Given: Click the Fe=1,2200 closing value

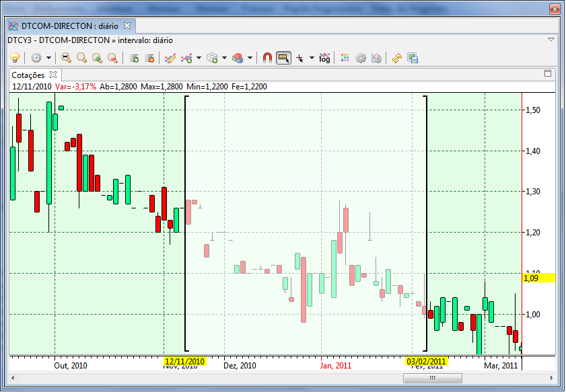Looking at the screenshot, I should (249, 87).
